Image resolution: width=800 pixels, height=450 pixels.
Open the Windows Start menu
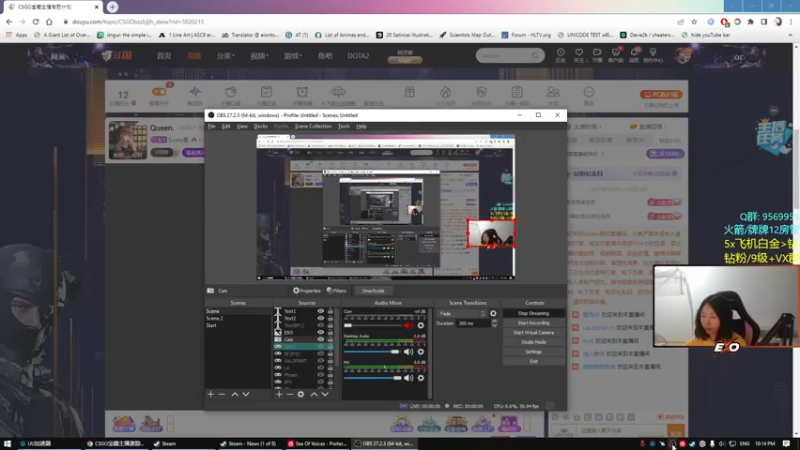click(x=7, y=443)
